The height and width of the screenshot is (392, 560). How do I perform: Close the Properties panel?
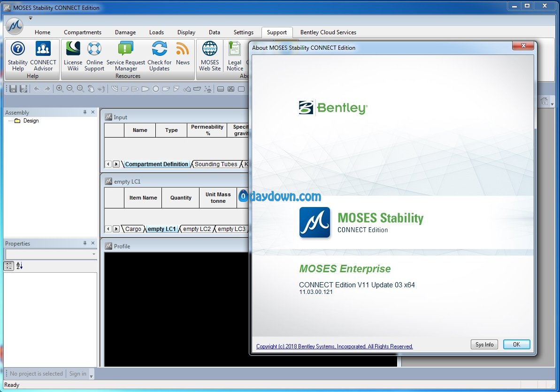click(93, 243)
